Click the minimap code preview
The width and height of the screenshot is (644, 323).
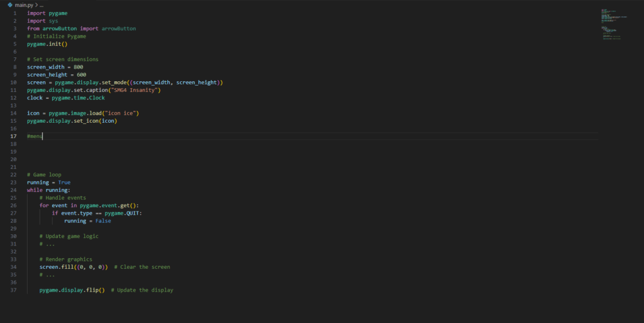pos(613,25)
